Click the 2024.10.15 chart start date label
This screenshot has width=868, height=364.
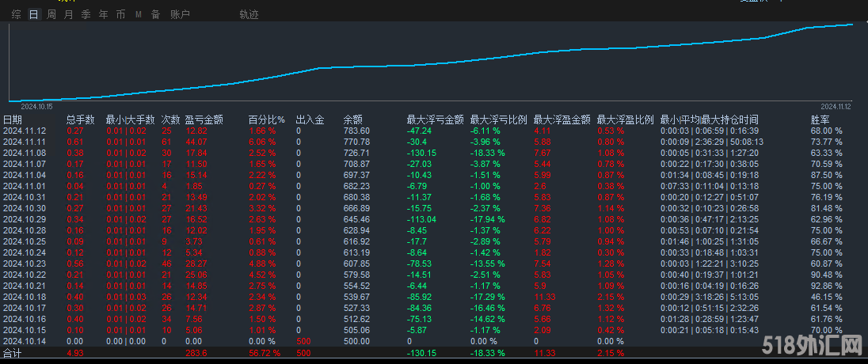click(x=36, y=106)
